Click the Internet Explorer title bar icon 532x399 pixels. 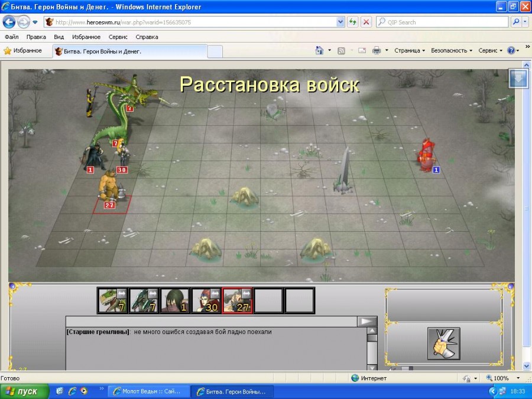point(5,7)
